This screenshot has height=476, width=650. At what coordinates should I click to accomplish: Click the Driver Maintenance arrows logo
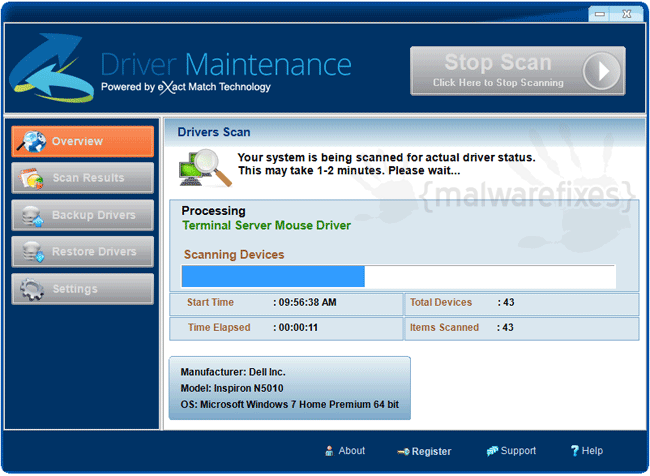[52, 68]
